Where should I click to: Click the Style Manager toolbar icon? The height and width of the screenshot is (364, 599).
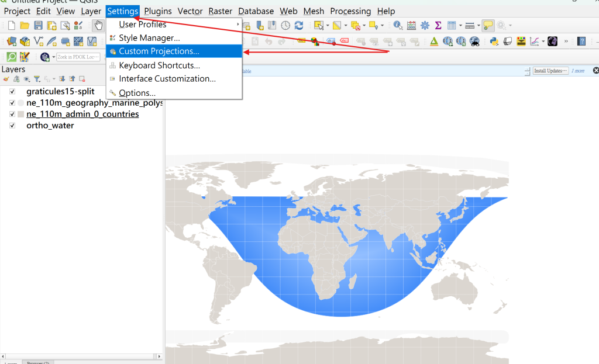pyautogui.click(x=78, y=26)
